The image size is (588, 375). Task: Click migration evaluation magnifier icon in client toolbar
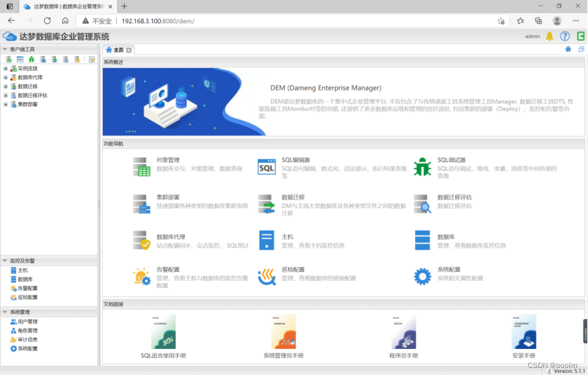click(66, 59)
